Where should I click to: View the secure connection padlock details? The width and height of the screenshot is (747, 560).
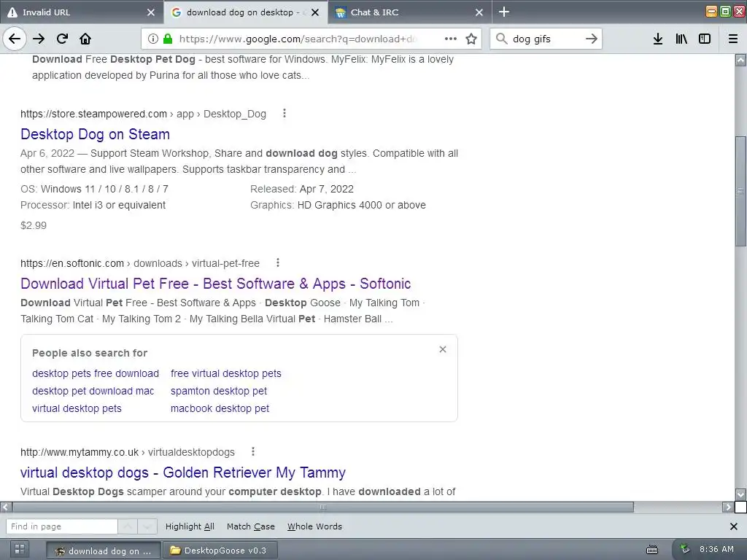point(168,39)
